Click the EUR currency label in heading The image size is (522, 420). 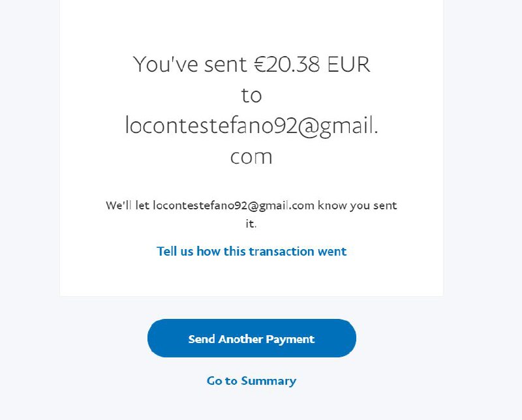(348, 64)
